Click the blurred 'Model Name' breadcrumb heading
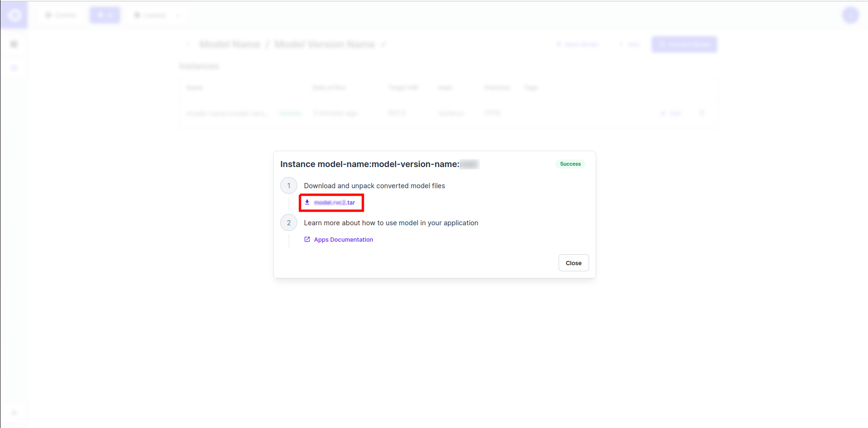This screenshot has width=868, height=428. 230,45
